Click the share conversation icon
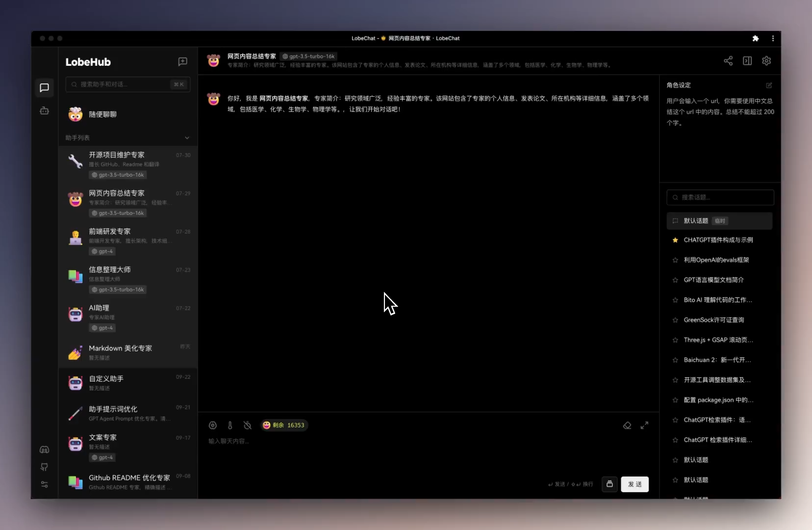The height and width of the screenshot is (530, 812). coord(728,61)
